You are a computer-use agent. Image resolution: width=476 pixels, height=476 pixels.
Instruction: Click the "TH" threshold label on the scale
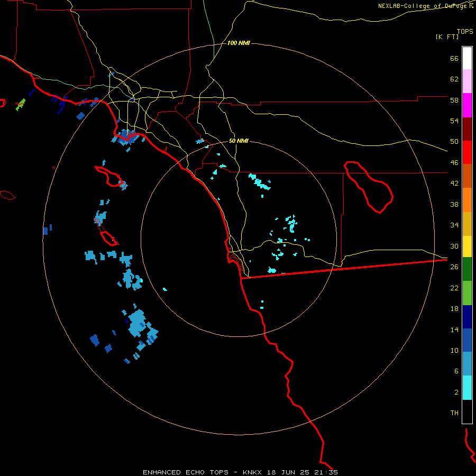[454, 413]
